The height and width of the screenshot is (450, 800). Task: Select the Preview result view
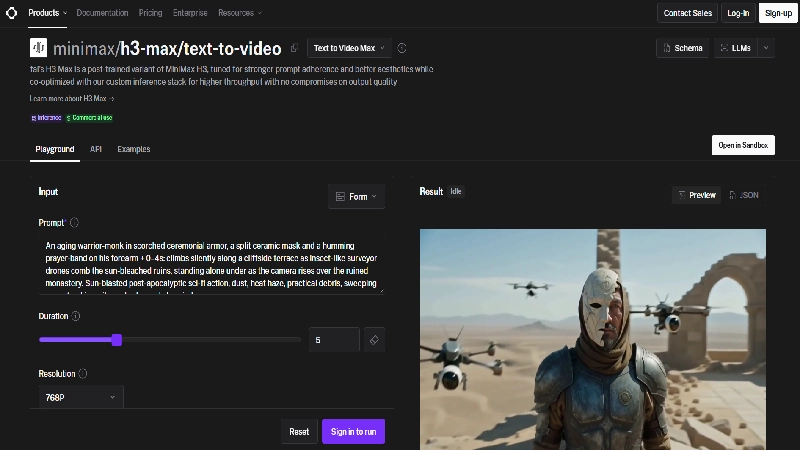697,195
